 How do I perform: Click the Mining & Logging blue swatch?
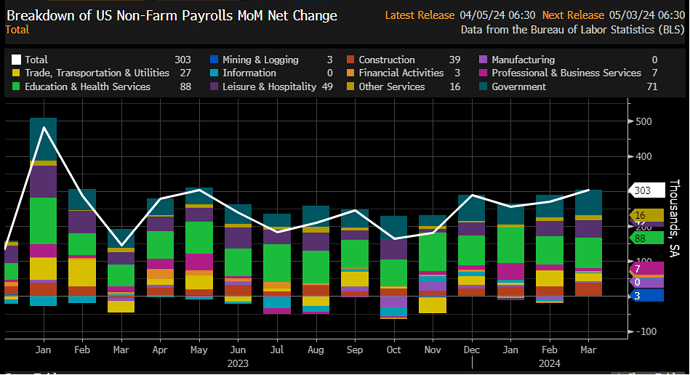pyautogui.click(x=214, y=59)
